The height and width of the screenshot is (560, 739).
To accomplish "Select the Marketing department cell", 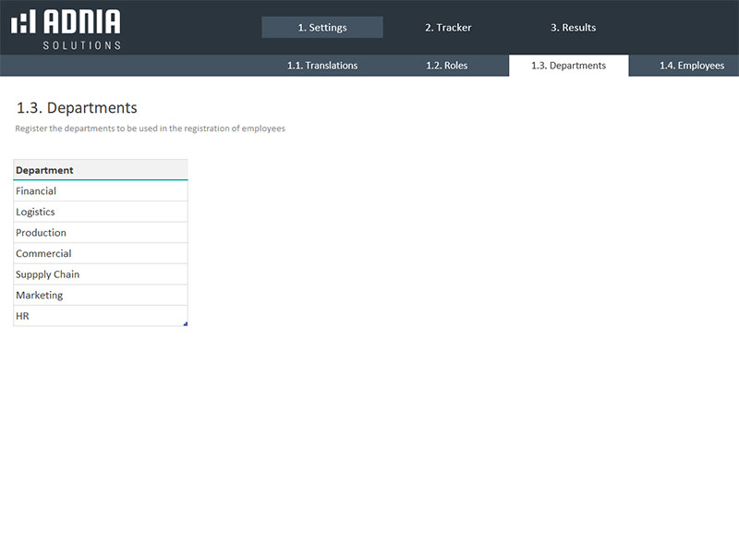I will (100, 295).
